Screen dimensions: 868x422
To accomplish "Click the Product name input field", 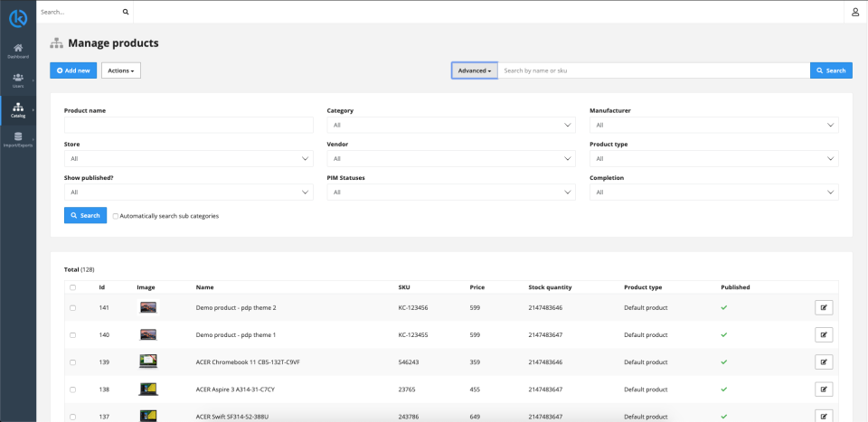I will pyautogui.click(x=188, y=125).
